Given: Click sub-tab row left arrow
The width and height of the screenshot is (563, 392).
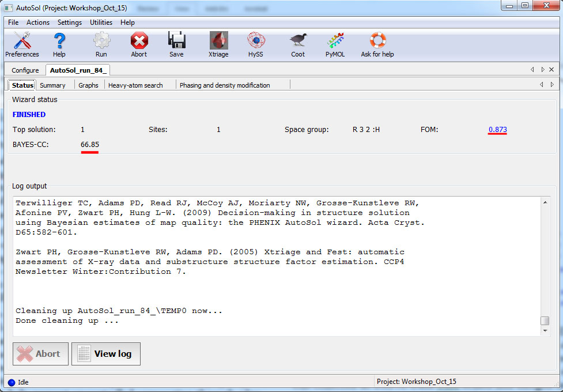Looking at the screenshot, I should pos(542,85).
